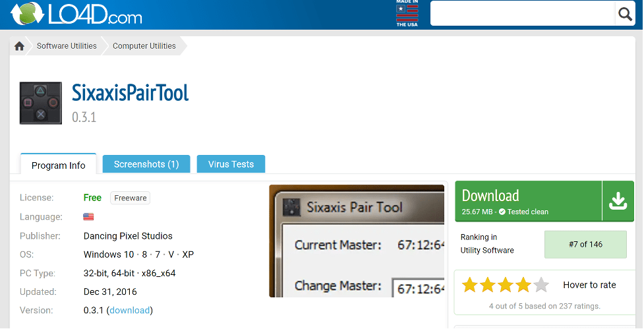This screenshot has width=644, height=329.
Task: Click the download arrow icon on green button
Action: [618, 201]
